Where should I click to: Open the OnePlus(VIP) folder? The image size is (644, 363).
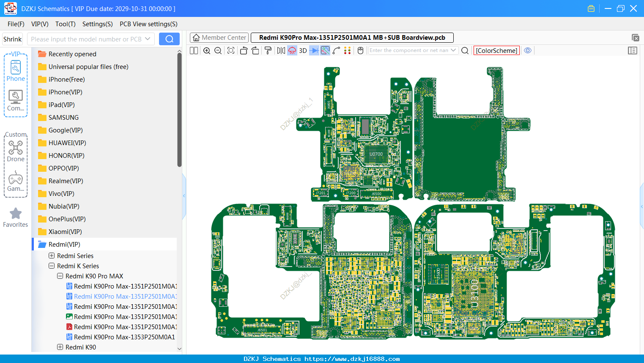point(67,219)
